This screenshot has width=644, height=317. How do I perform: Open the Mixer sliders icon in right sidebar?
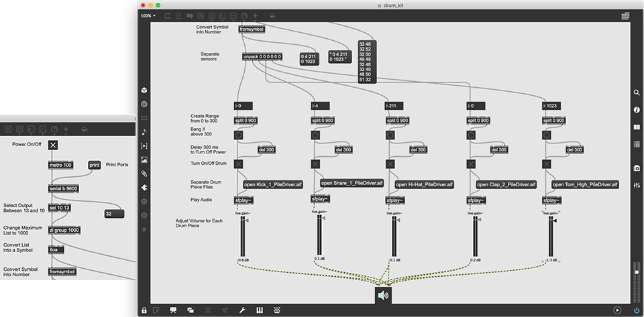coord(637,186)
